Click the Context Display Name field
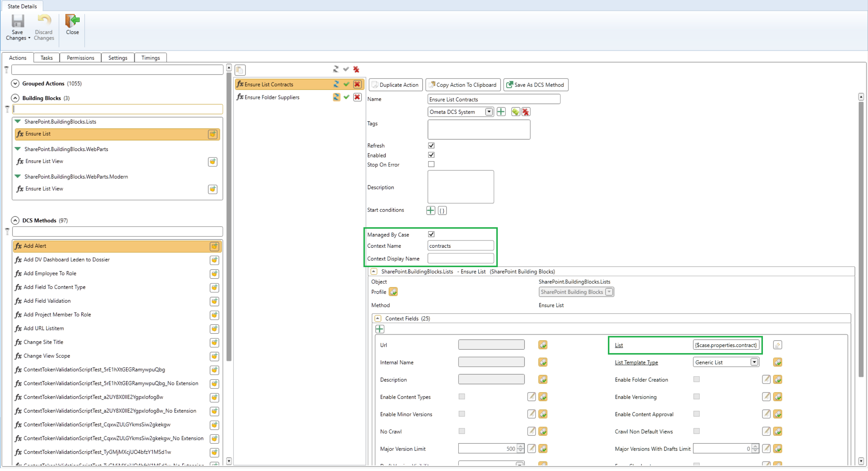 460,259
